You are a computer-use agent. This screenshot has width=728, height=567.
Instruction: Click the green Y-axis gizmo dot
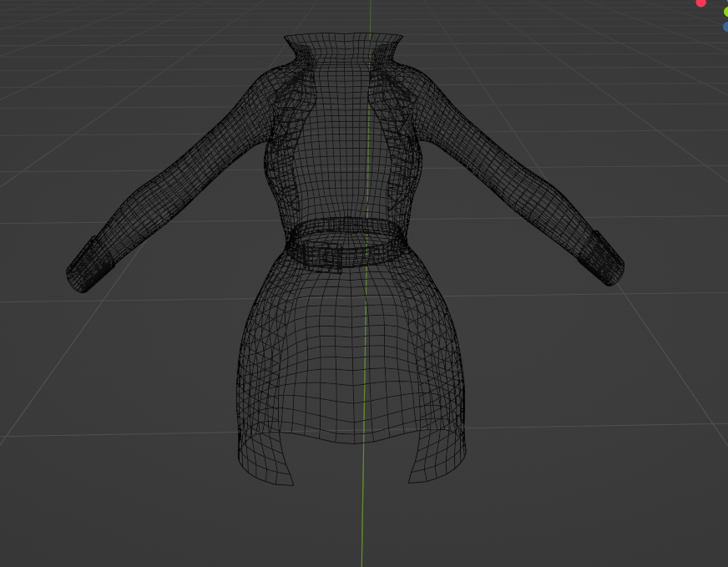coord(725,13)
